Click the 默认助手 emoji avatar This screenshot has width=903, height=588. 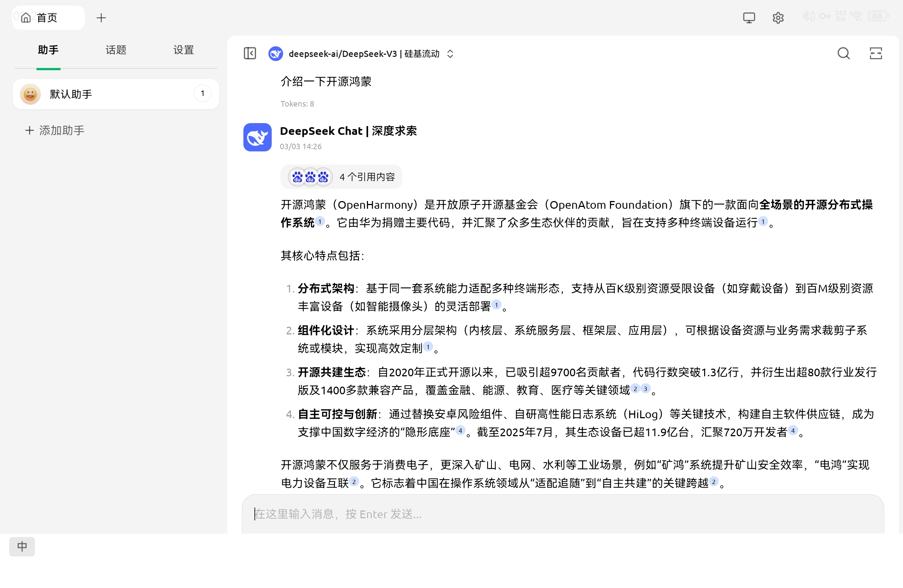(31, 94)
